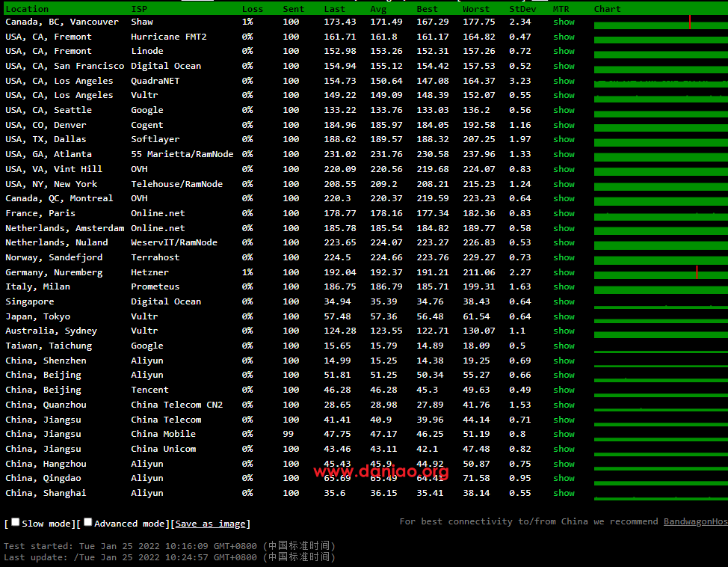Show MTR for Shanghai Aliyun row
This screenshot has width=728, height=567.
click(564, 493)
